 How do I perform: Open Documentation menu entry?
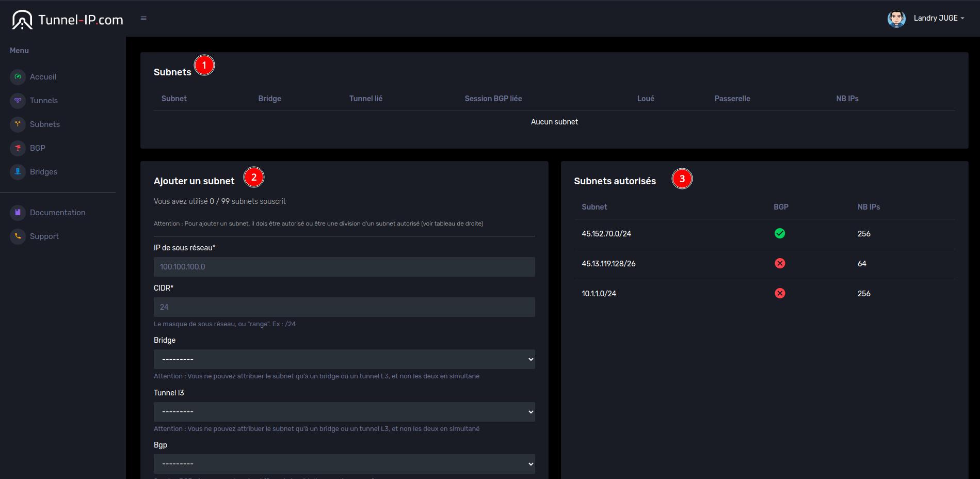coord(57,213)
